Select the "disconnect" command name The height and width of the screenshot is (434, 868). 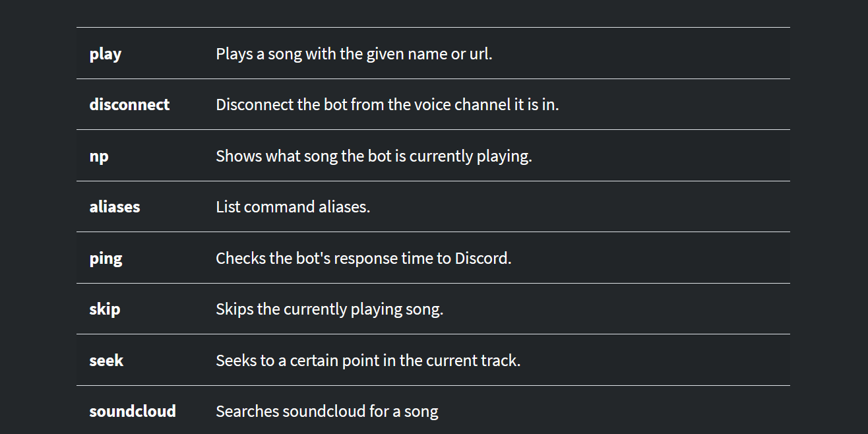pyautogui.click(x=129, y=105)
